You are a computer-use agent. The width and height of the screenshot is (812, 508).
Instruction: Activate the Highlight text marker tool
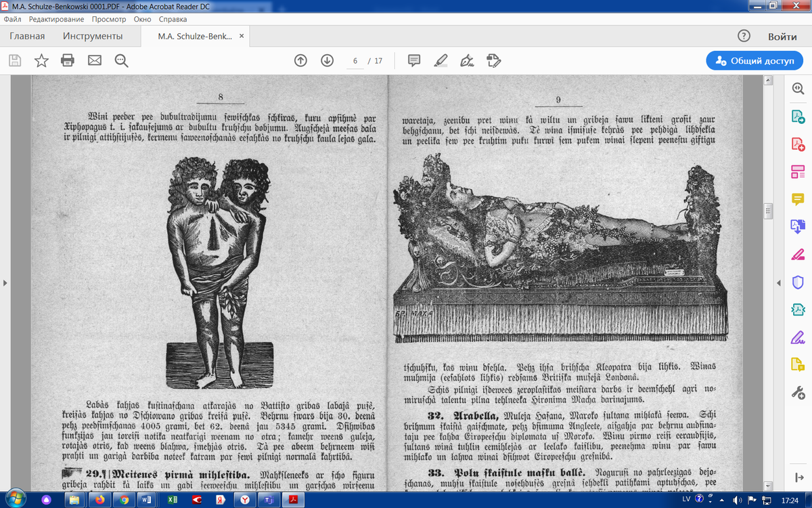[x=441, y=61]
